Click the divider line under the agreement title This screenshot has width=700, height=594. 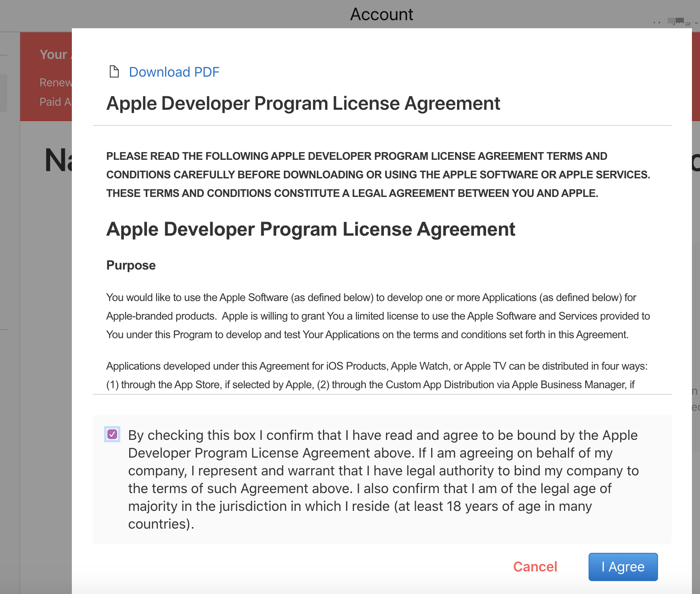363,126
